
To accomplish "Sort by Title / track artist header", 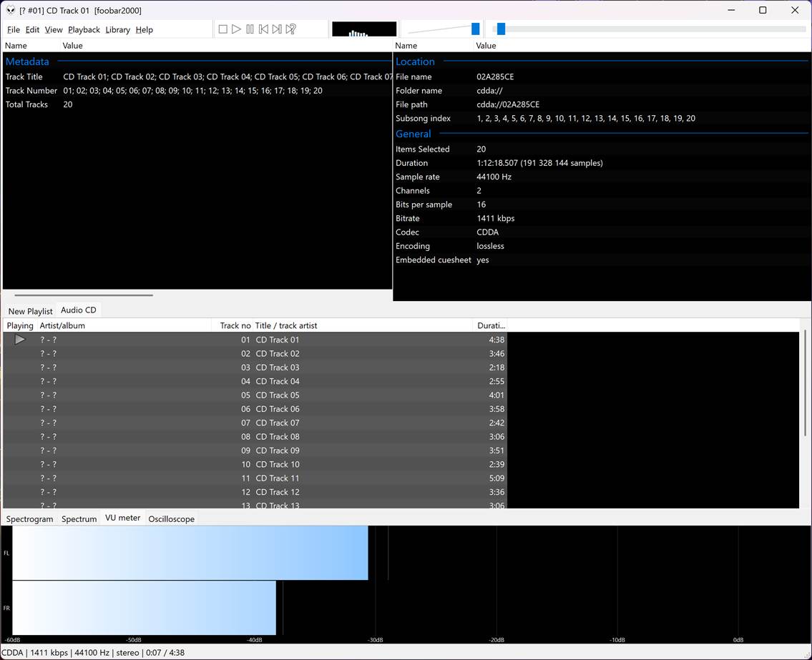I will pyautogui.click(x=363, y=325).
